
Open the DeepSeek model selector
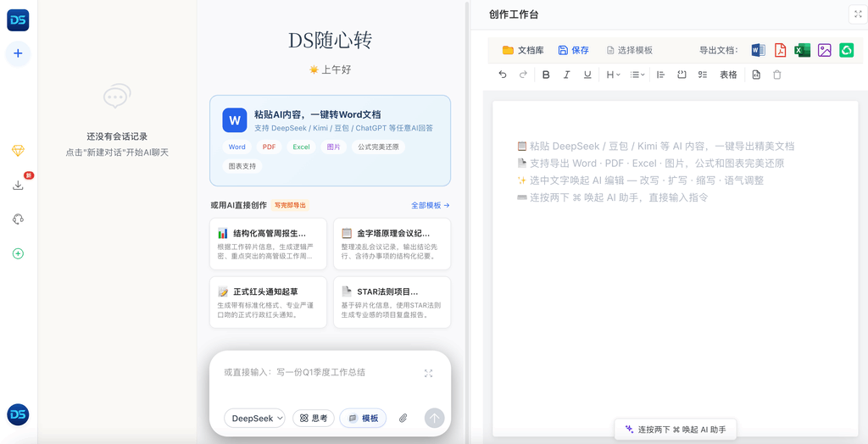[254, 418]
